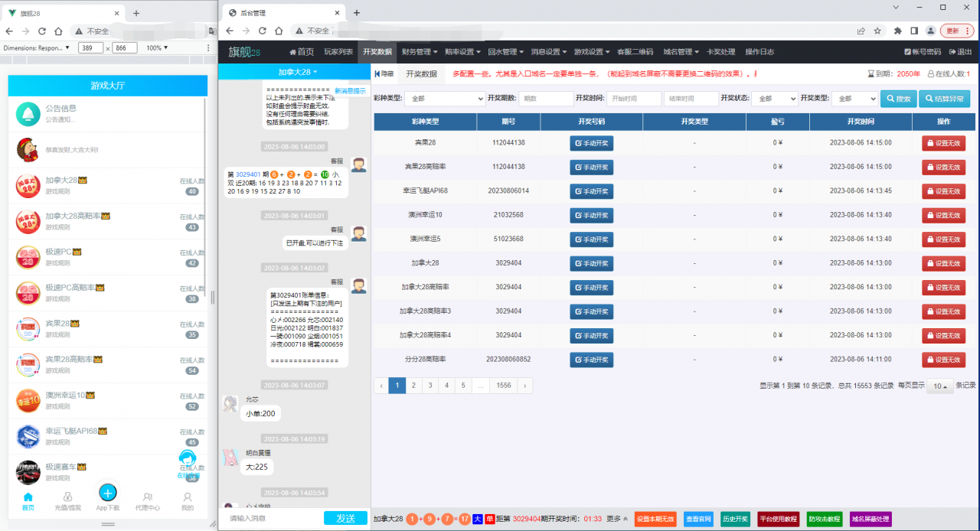The height and width of the screenshot is (531, 980).
Task: Switch to the 后台管理 browser tab
Action: click(282, 13)
